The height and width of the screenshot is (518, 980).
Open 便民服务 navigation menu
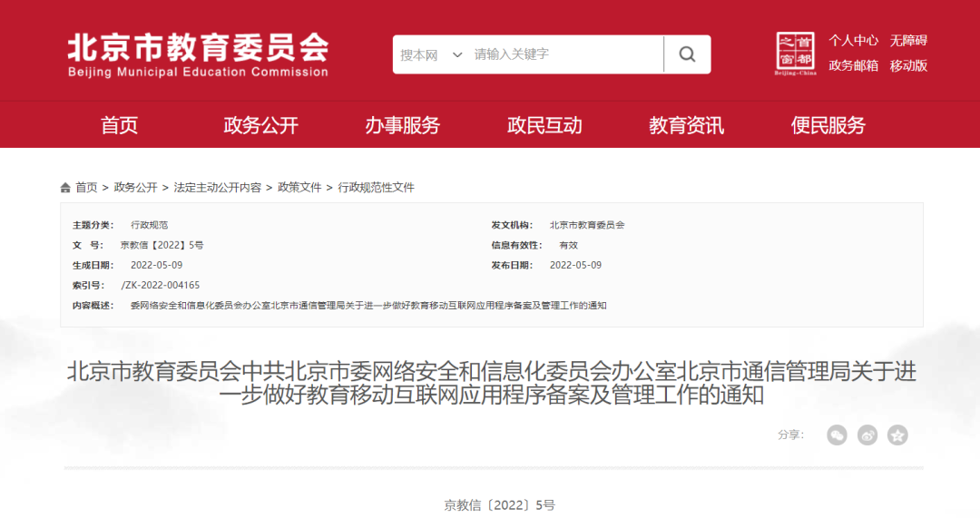point(828,125)
